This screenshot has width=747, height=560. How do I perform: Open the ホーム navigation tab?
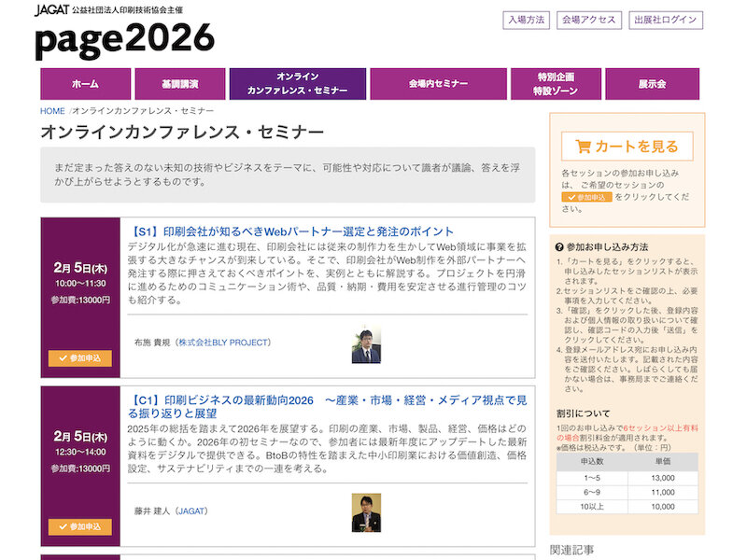click(x=85, y=84)
